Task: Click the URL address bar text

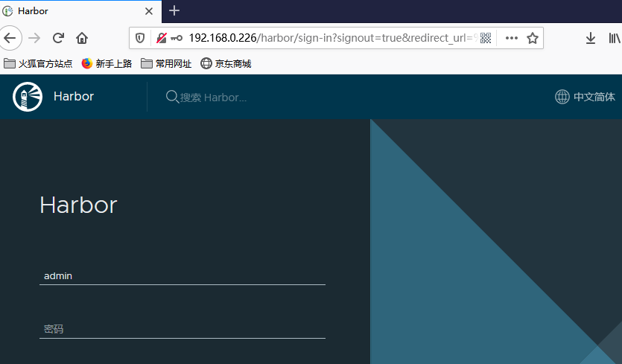Action: click(332, 38)
